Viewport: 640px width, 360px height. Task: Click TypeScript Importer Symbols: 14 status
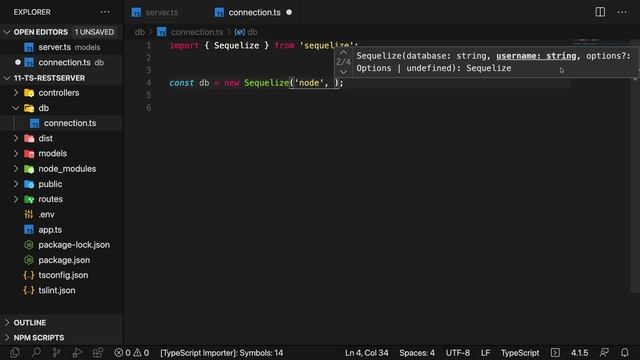(x=222, y=353)
